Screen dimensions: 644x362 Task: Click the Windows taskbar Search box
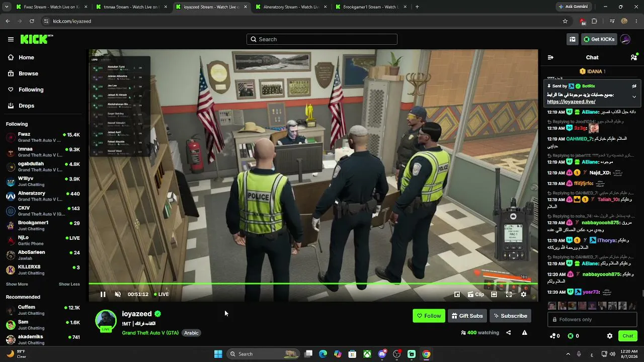coord(263,354)
